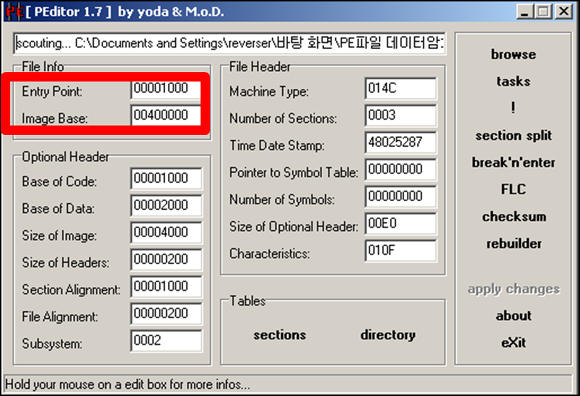Click eXit to quit PEditor
The image size is (580, 396).
point(513,343)
